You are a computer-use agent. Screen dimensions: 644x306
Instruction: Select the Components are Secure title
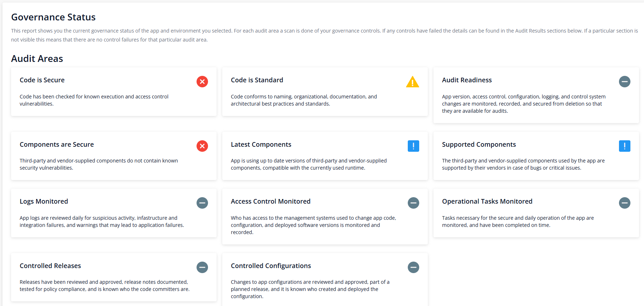click(x=57, y=145)
